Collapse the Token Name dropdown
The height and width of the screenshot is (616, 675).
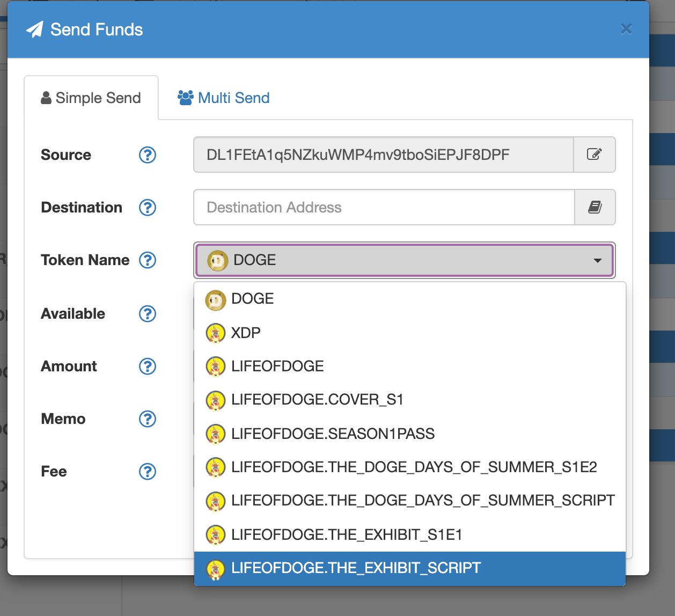click(x=405, y=260)
